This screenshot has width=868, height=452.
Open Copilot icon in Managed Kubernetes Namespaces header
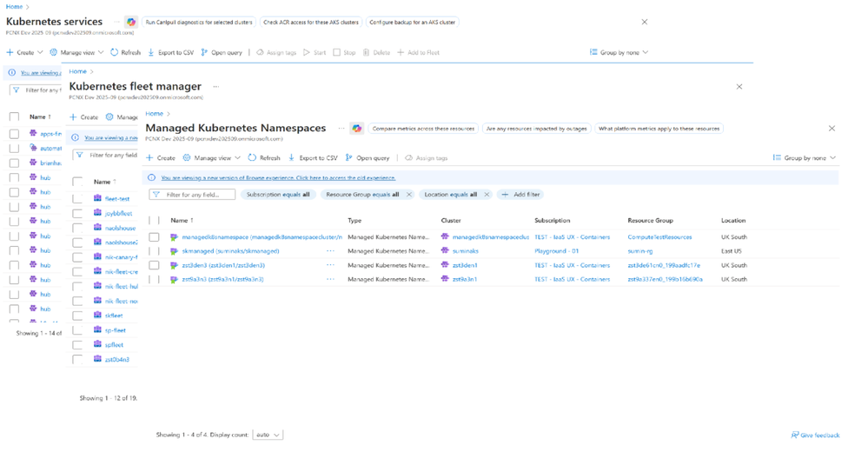[357, 129]
